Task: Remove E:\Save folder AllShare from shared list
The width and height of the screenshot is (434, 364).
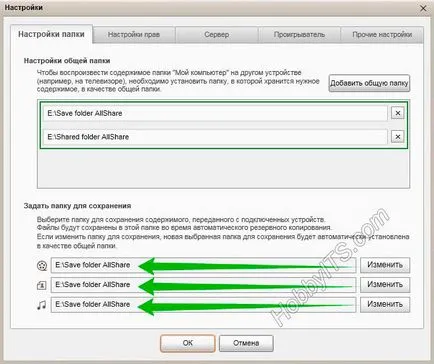Action: [x=398, y=113]
